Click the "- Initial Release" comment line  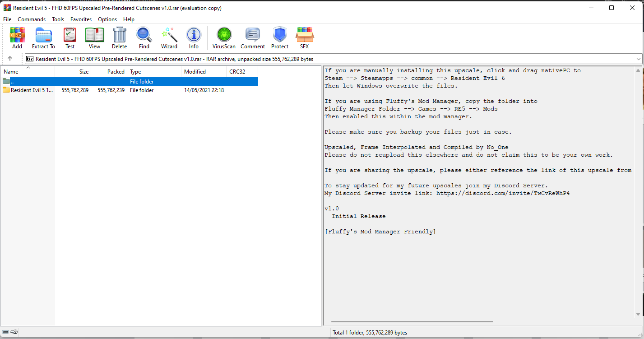[355, 216]
